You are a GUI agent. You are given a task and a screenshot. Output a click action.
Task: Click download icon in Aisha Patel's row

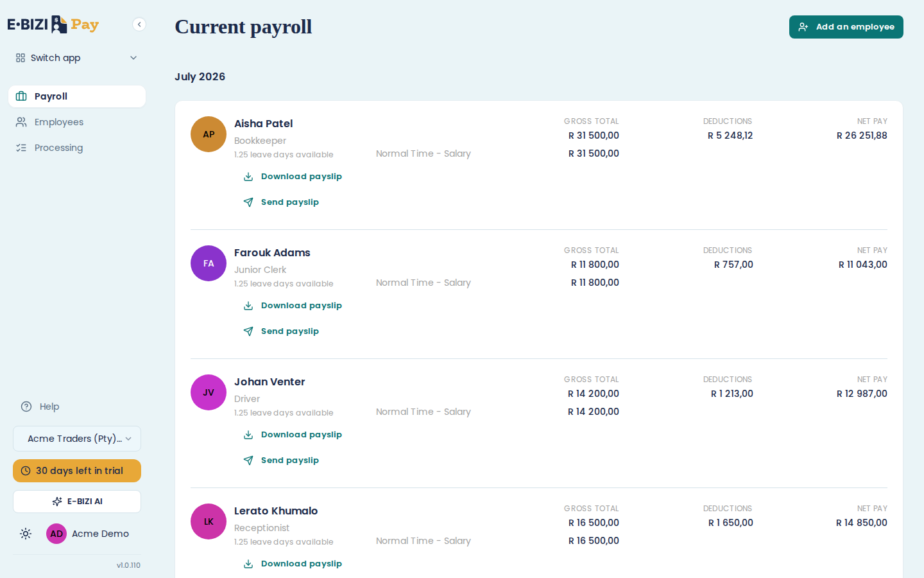point(248,177)
